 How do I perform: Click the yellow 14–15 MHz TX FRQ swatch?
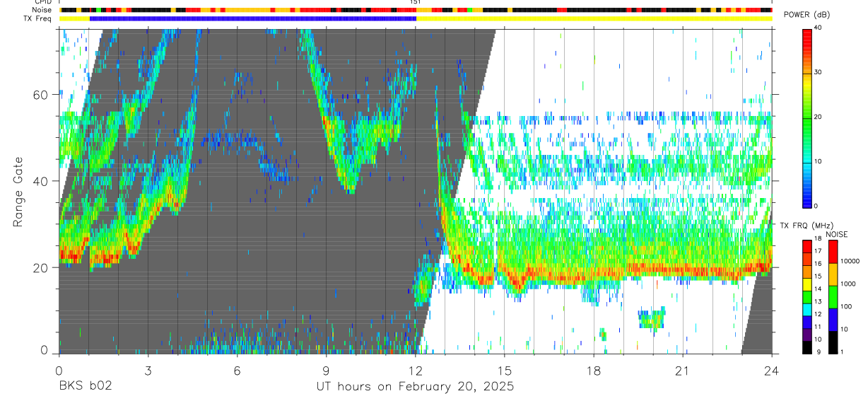click(x=808, y=284)
